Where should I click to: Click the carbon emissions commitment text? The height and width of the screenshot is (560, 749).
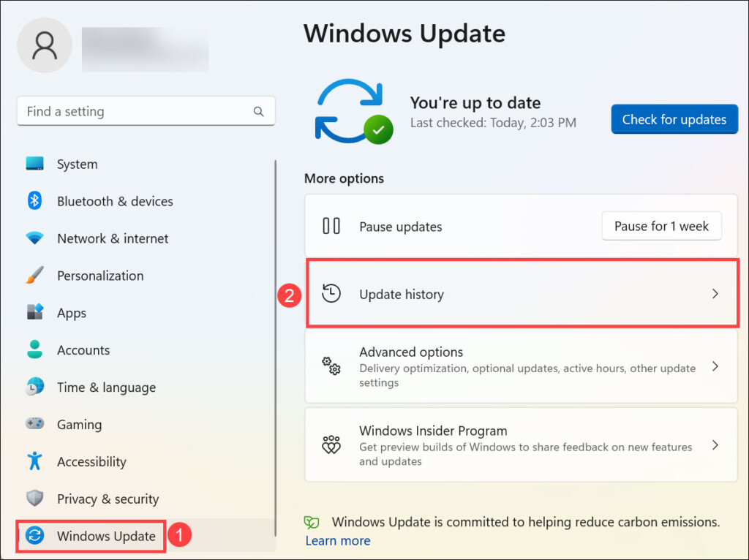pyautogui.click(x=526, y=522)
